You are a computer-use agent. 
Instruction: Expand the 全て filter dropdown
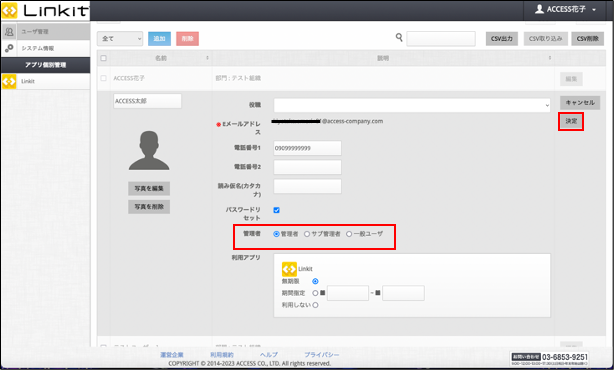click(120, 38)
